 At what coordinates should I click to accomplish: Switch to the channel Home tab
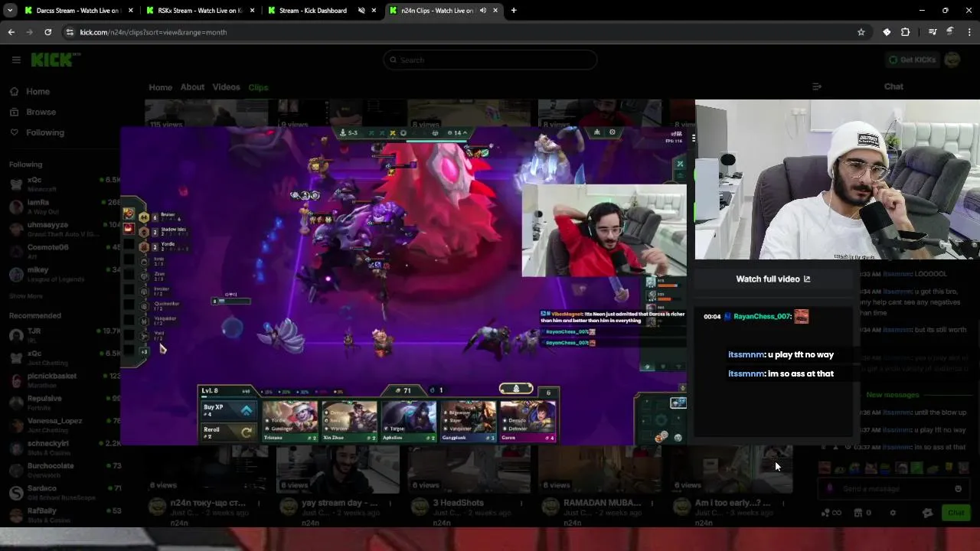pos(160,87)
